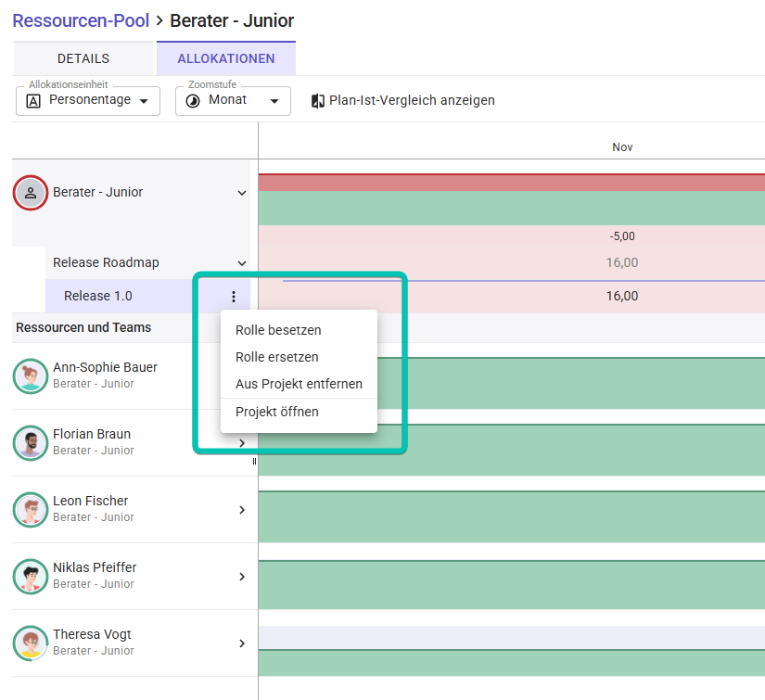The height and width of the screenshot is (700, 765).
Task: Select 'Aus Projekt entfernen' menu entry
Action: tap(299, 384)
